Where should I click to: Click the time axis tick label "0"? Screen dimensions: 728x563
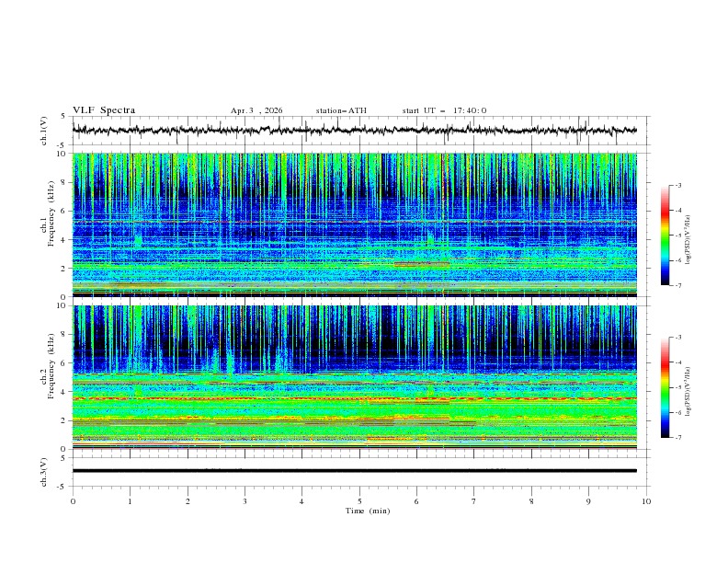click(x=73, y=501)
